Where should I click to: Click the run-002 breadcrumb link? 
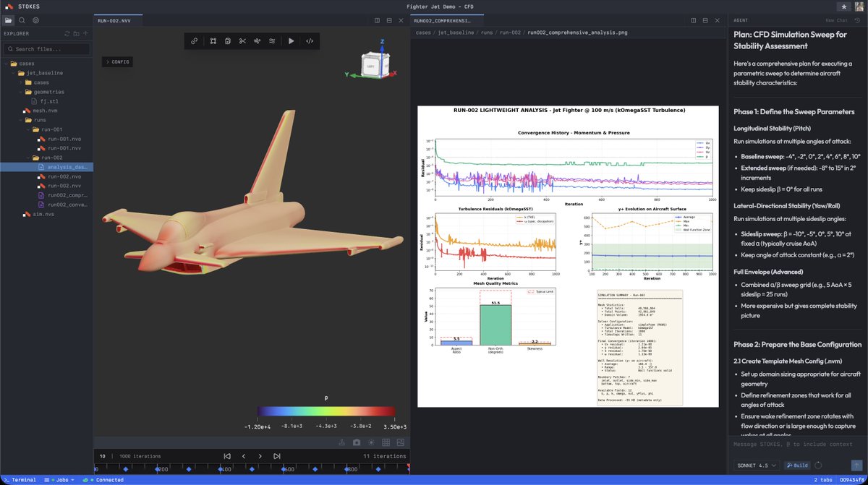point(510,33)
